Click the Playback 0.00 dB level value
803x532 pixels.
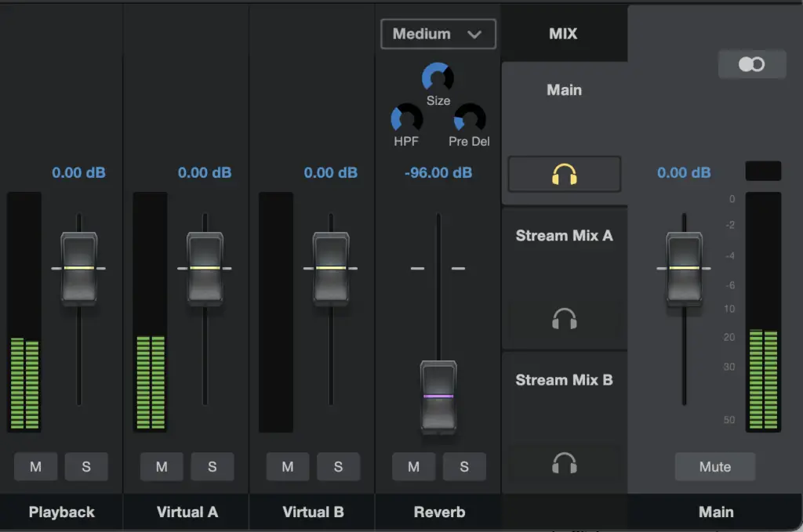(79, 173)
